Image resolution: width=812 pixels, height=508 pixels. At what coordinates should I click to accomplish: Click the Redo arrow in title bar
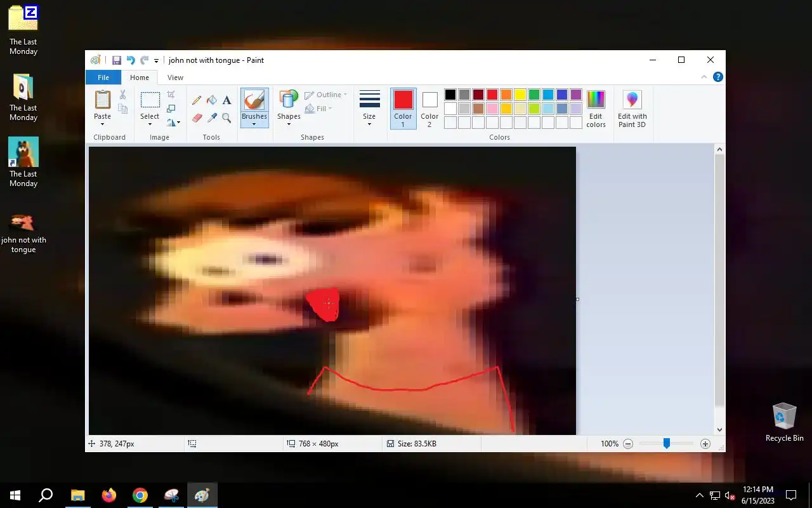click(x=145, y=60)
